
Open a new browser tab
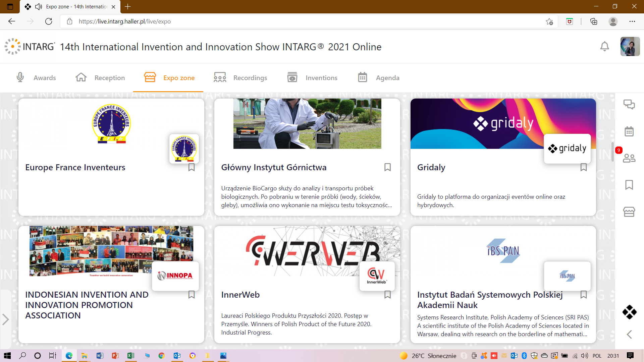(128, 7)
